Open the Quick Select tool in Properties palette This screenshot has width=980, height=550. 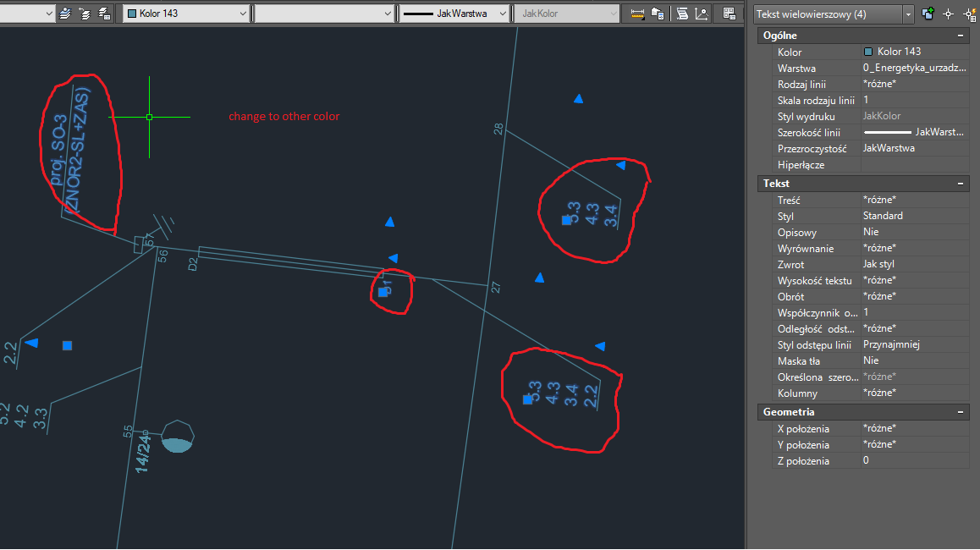[970, 13]
